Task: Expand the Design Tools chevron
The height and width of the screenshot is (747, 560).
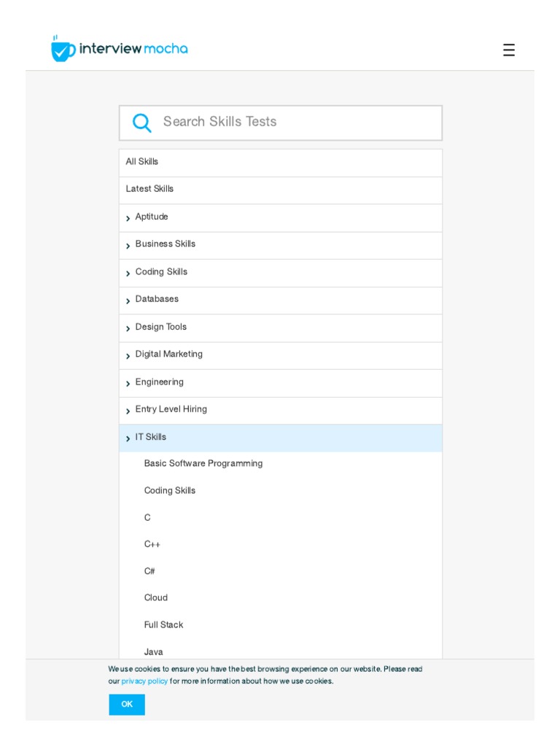Action: (128, 329)
